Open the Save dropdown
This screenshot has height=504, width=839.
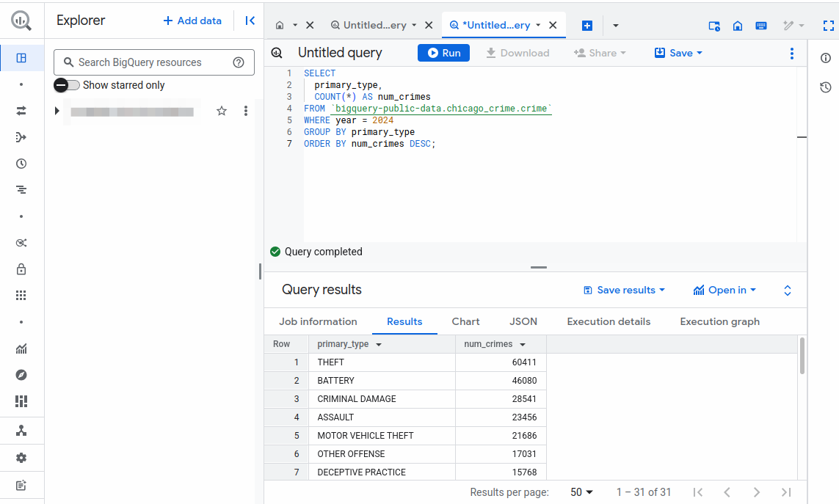point(678,53)
